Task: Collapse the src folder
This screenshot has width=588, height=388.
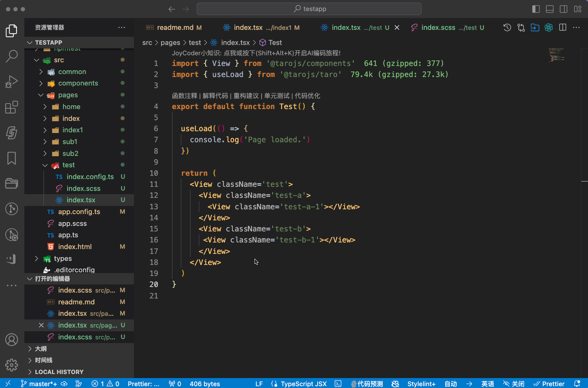Action: (x=79, y=60)
